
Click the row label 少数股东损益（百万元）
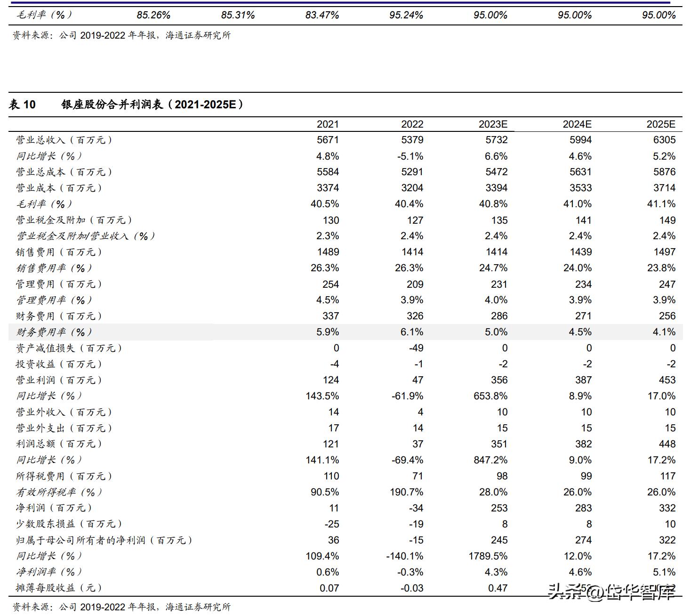(x=69, y=524)
